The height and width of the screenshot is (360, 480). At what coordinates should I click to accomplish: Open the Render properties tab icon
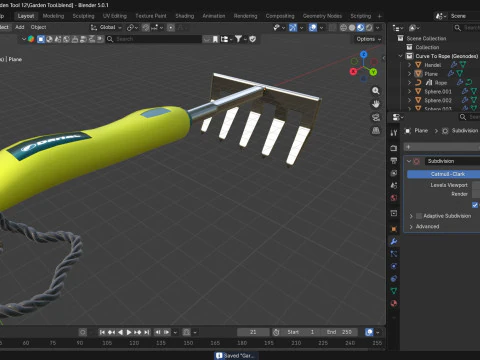(x=394, y=148)
